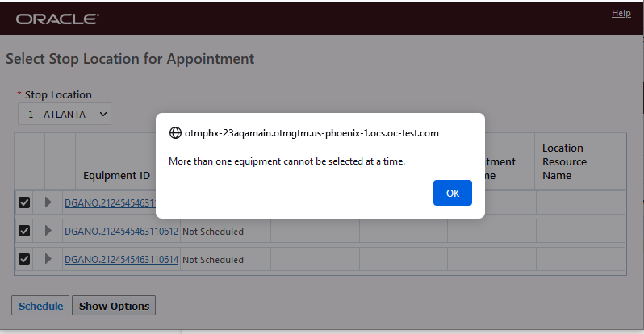Uncheck the first equipment row checkbox

pos(24,202)
